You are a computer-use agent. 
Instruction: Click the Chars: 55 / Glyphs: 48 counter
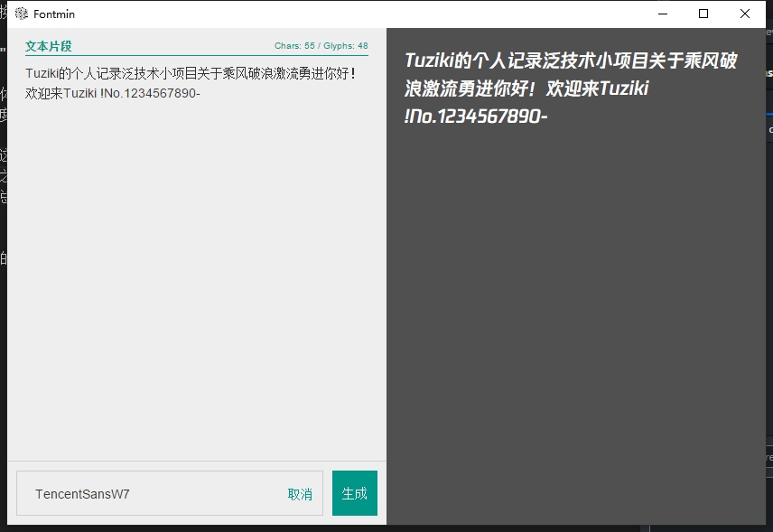coord(321,46)
